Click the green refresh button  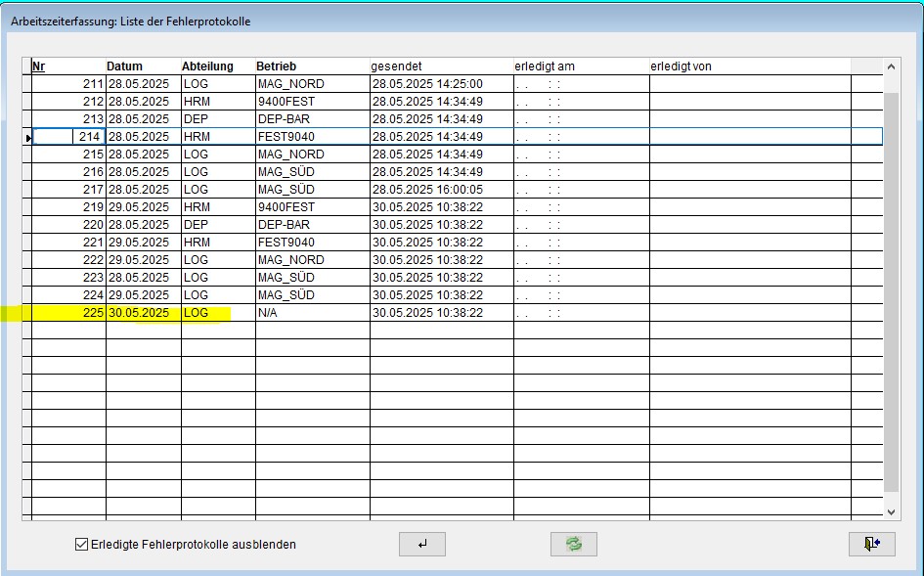[573, 544]
